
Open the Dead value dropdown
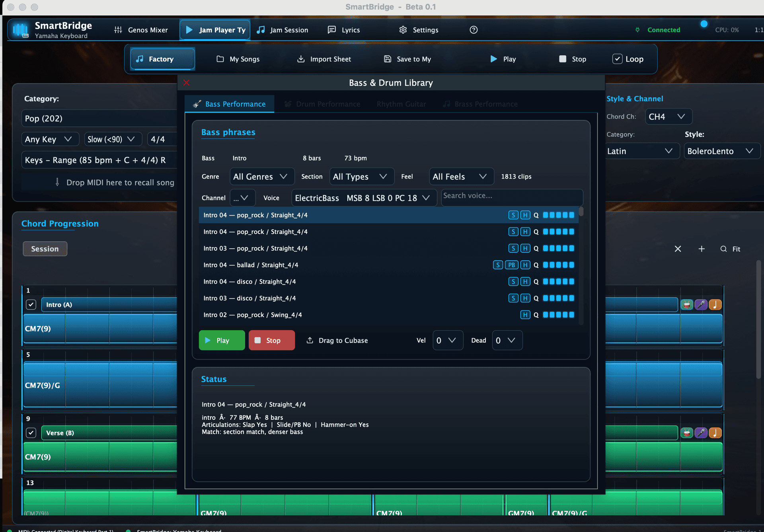pyautogui.click(x=507, y=341)
